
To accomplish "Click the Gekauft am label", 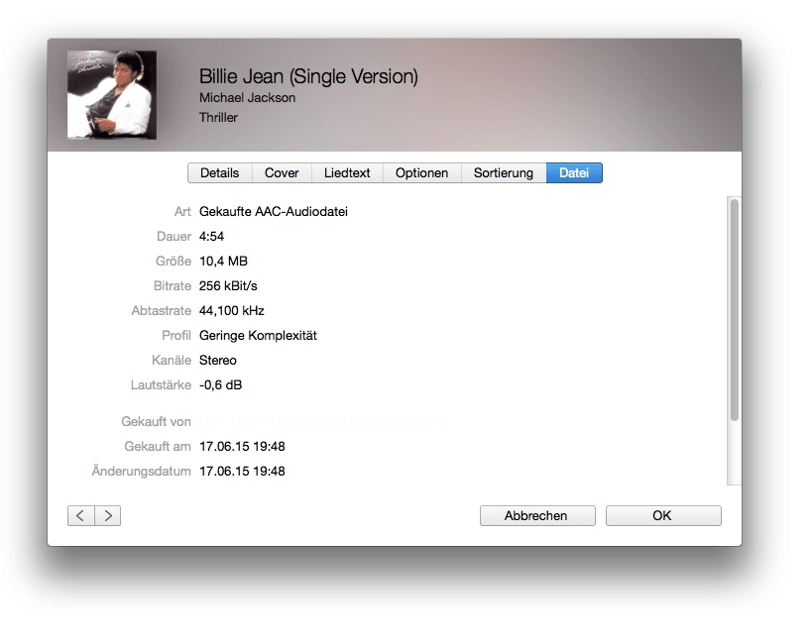I will tap(158, 446).
